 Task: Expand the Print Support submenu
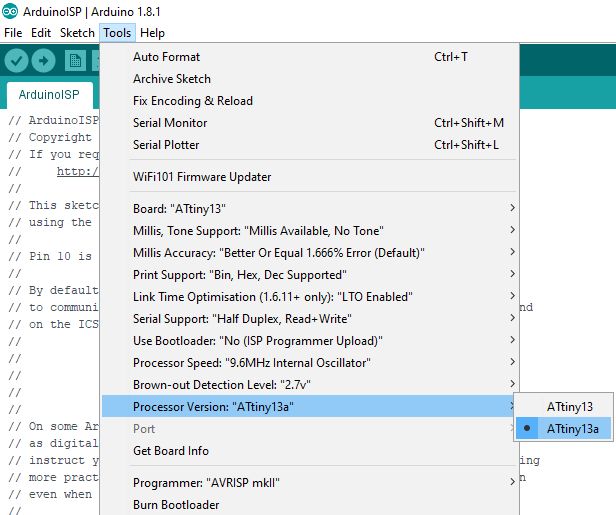(310, 275)
